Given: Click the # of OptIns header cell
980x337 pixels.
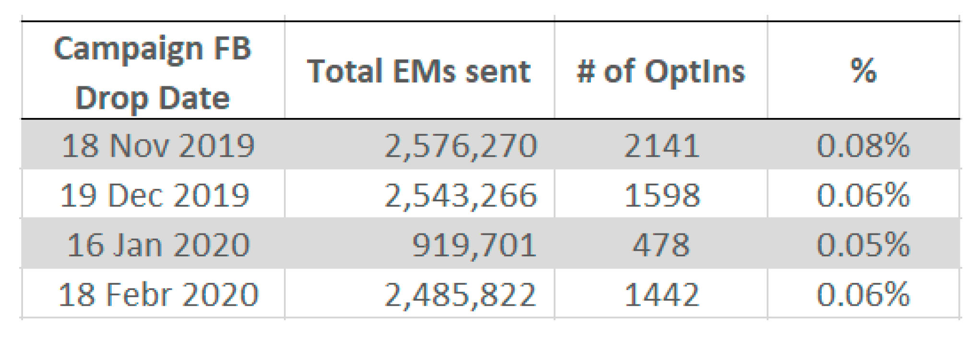Looking at the screenshot, I should tap(661, 71).
